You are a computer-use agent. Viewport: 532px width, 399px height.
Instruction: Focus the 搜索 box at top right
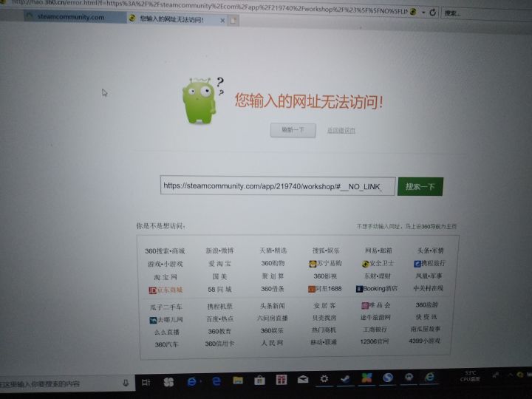485,13
